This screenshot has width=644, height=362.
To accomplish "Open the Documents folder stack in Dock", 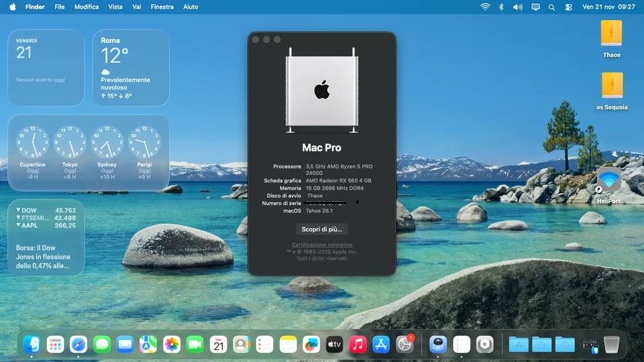I will [x=542, y=345].
